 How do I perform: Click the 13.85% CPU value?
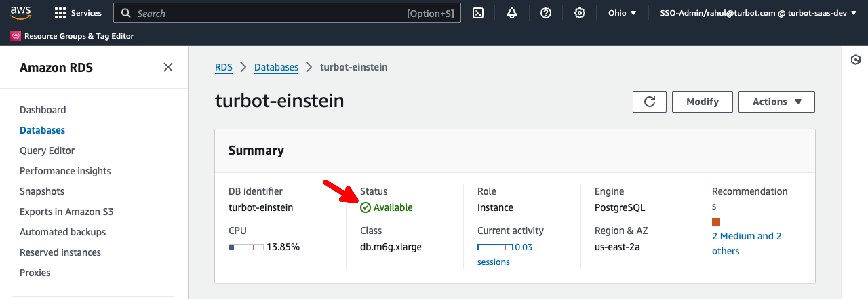[283, 247]
